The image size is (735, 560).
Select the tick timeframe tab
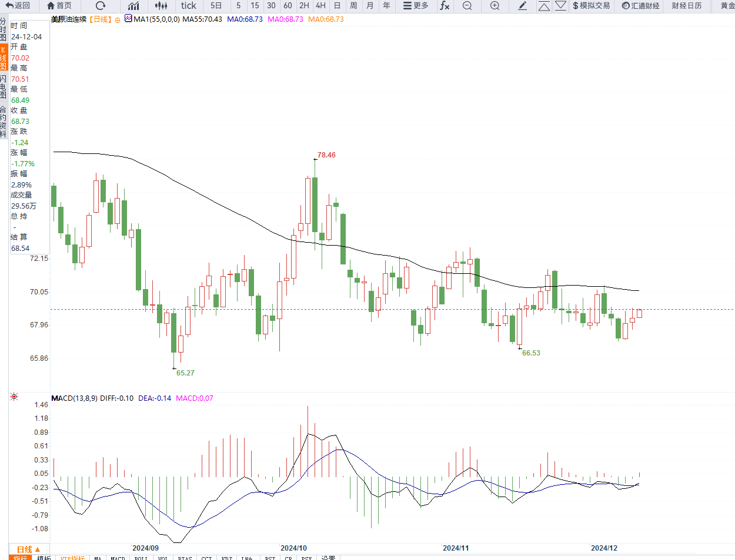pos(189,6)
